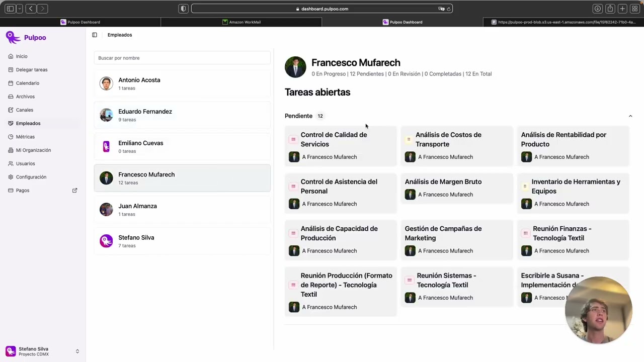This screenshot has height=362, width=644.
Task: Click the Safari sidebar toggle button
Action: tap(10, 9)
